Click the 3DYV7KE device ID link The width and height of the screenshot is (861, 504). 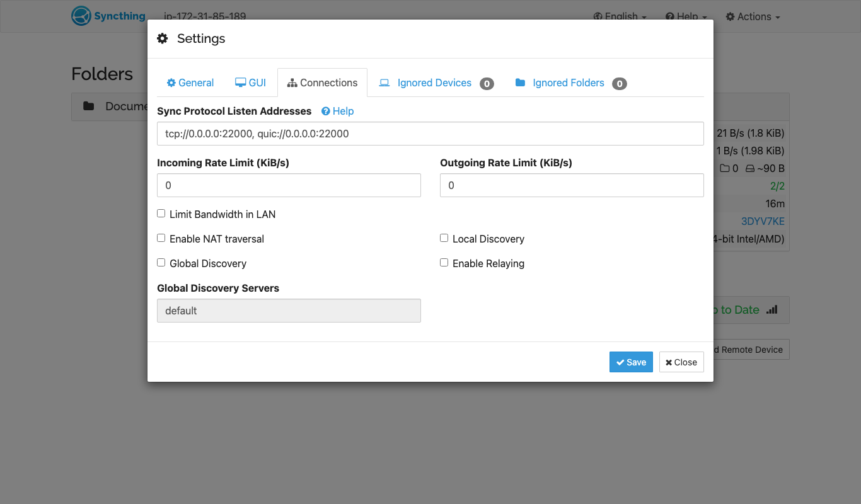coord(763,221)
